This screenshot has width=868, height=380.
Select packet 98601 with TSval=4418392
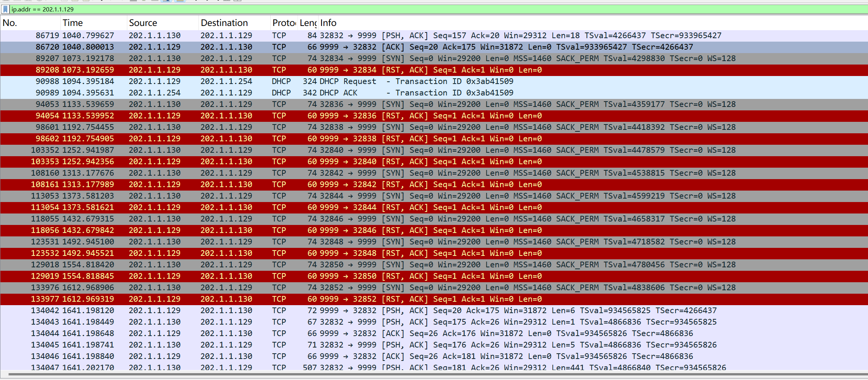[434, 127]
